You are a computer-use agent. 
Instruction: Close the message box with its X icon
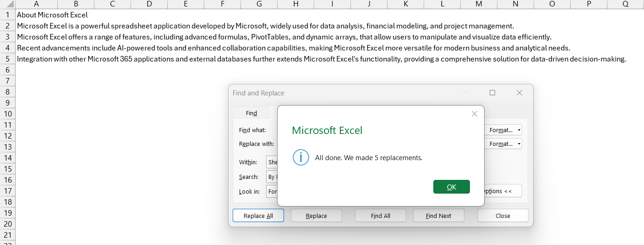tap(475, 114)
